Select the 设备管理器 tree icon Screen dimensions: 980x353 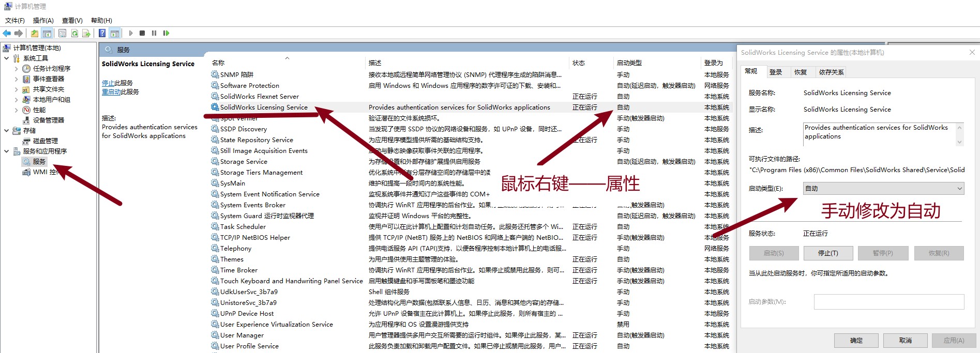(x=26, y=120)
